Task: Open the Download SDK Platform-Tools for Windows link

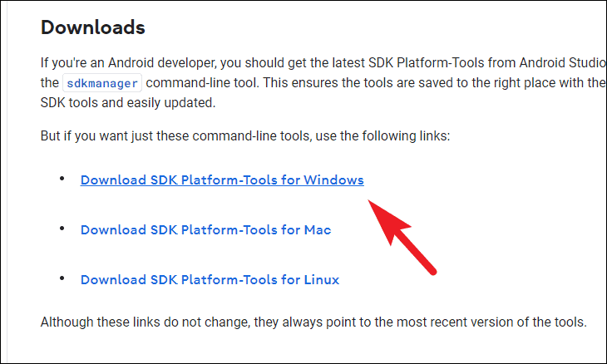Action: click(x=222, y=180)
